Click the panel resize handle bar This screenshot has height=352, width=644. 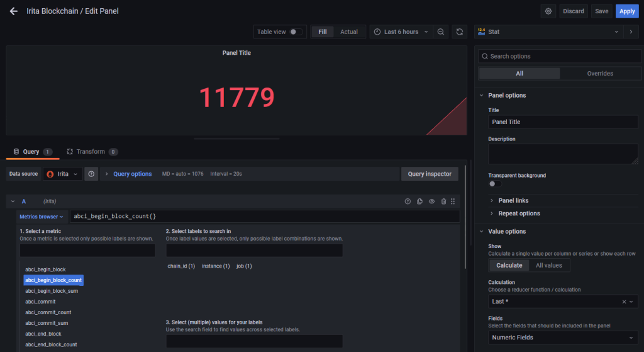[236, 139]
